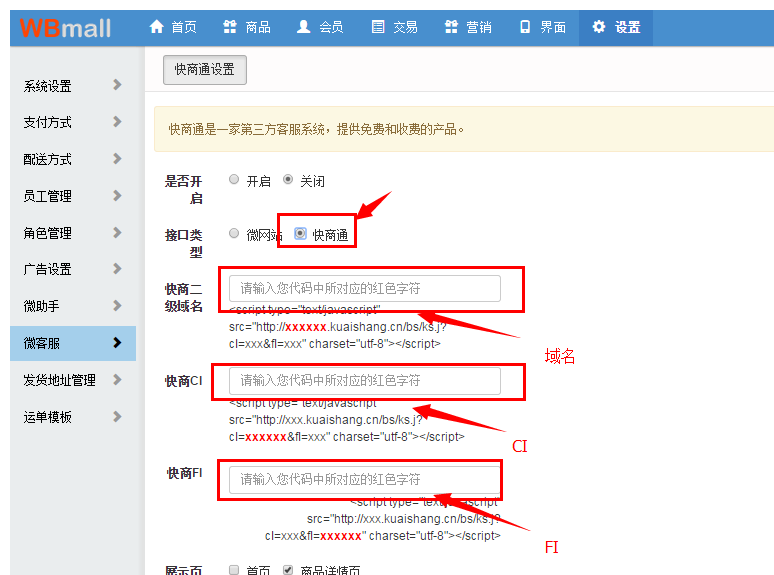Uncheck the 商品详情页 checkbox

(x=288, y=570)
